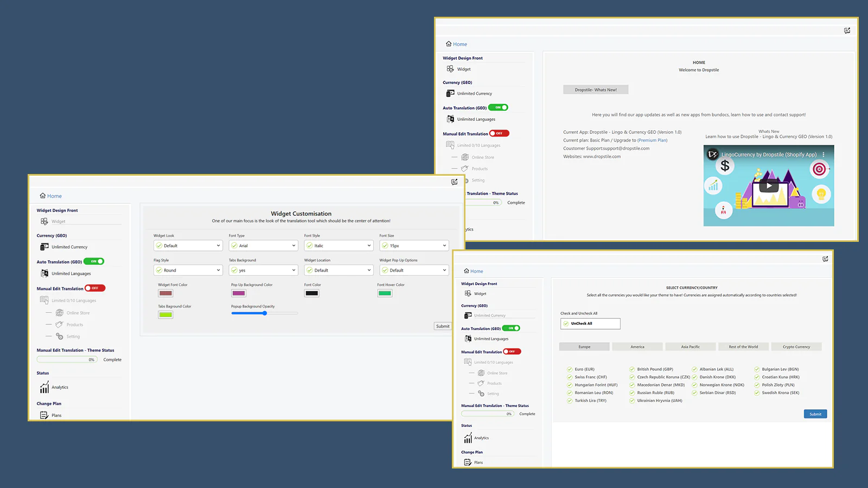Viewport: 868px width, 488px height.
Task: Select the Unlimited Currency icon in top window
Action: click(450, 93)
